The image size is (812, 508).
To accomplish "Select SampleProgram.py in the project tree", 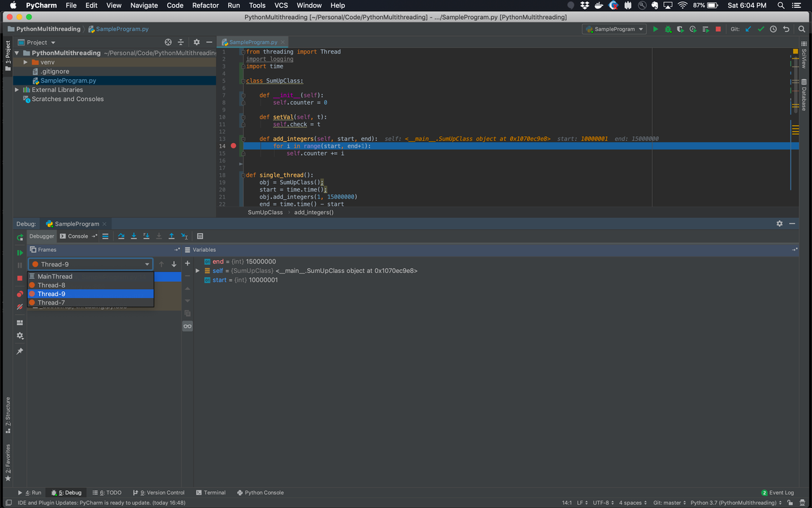I will tap(68, 81).
